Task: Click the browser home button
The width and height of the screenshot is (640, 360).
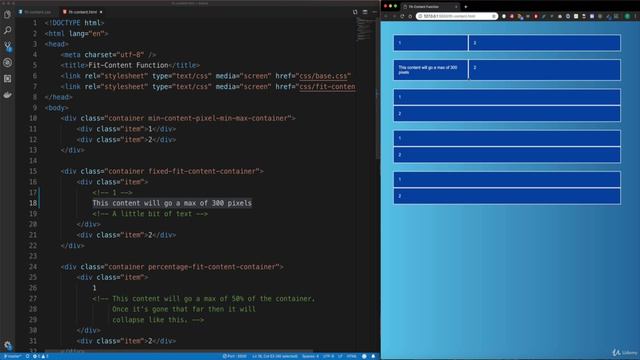Action: tap(410, 16)
